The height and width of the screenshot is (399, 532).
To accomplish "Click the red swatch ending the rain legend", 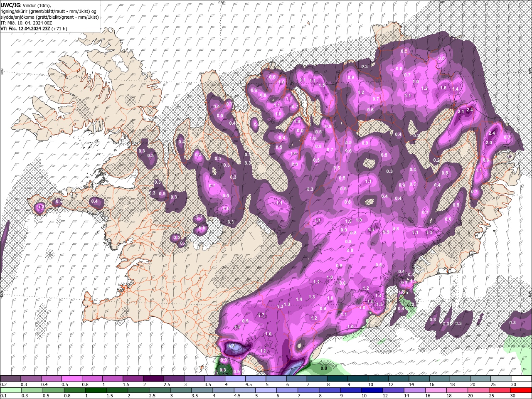I will pos(521,390).
